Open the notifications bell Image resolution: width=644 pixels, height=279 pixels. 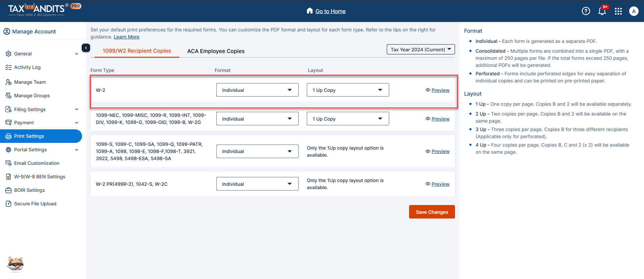point(602,11)
